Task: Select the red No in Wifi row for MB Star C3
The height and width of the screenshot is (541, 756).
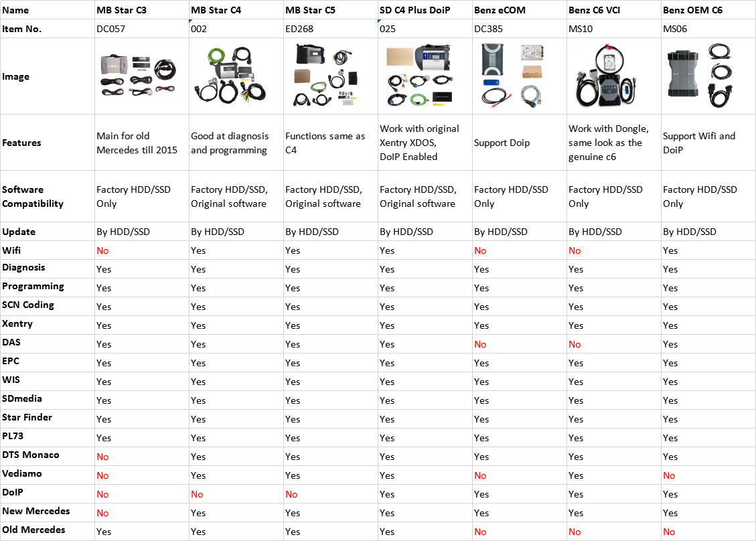Action: click(102, 250)
